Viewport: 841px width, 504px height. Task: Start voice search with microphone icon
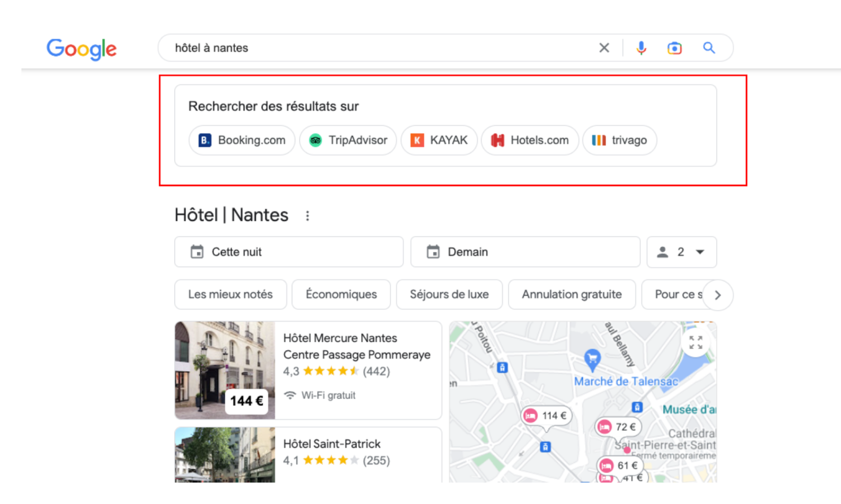(x=641, y=48)
